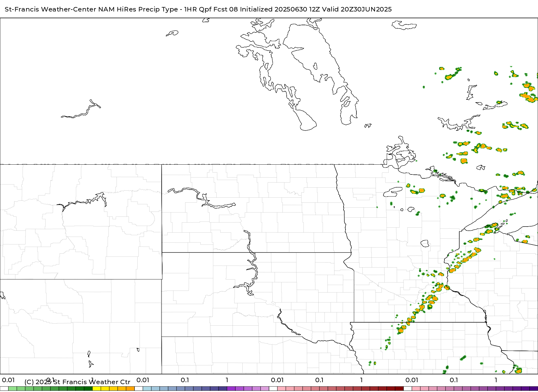Pick the first light pink swatch of the last scale
The width and height of the screenshot is (538, 392).
pyautogui.click(x=416, y=389)
